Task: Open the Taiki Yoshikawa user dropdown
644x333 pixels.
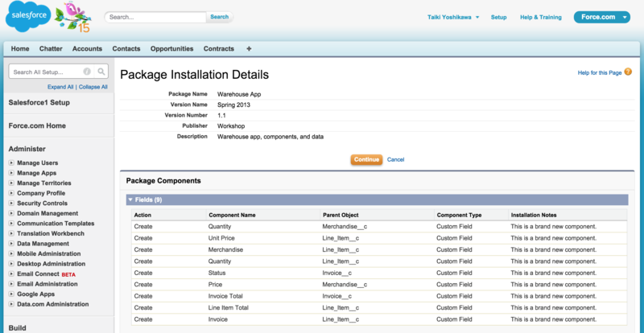Action: [x=453, y=17]
